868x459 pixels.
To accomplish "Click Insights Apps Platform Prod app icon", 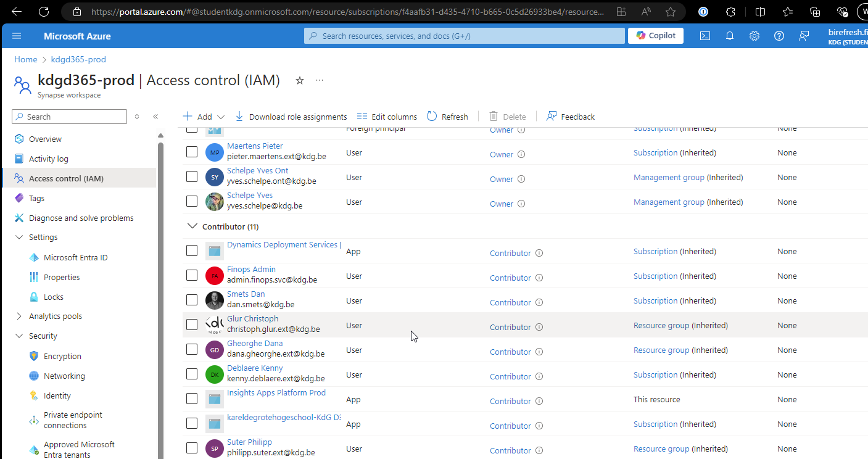I will pyautogui.click(x=215, y=399).
